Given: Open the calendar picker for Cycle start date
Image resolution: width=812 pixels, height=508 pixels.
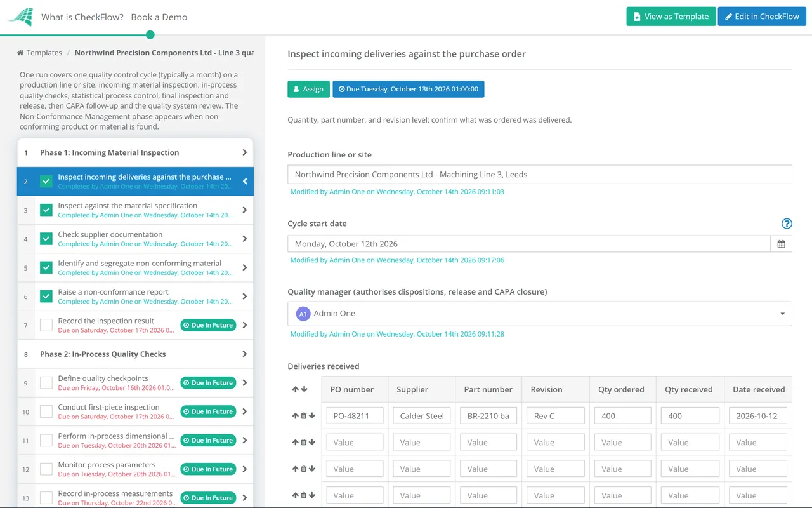Looking at the screenshot, I should point(781,244).
